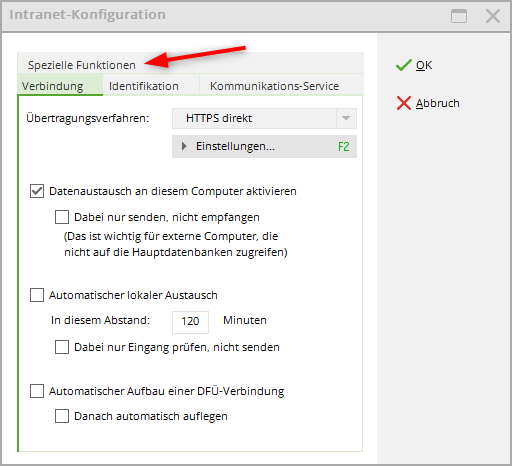Close the Intranet-Konfiguration dialog

pos(493,16)
